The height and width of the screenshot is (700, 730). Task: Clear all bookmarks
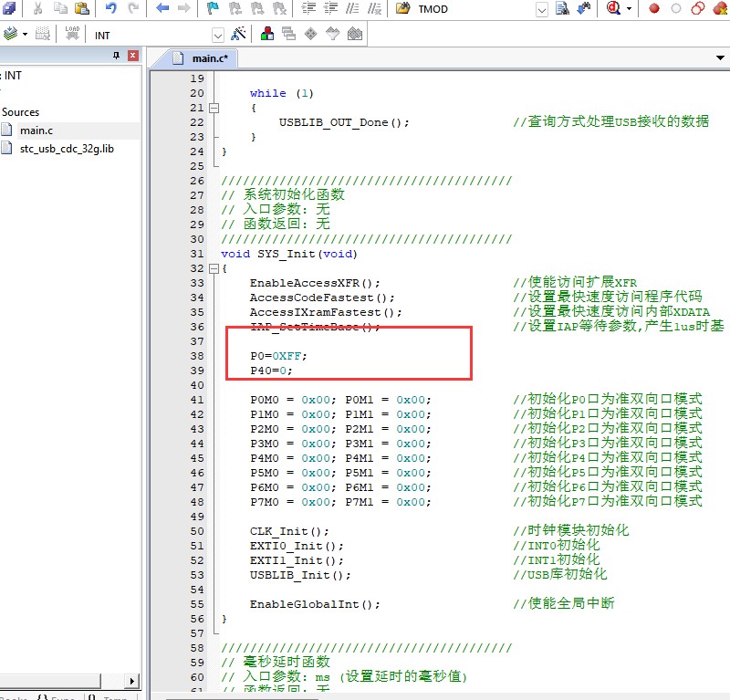point(279,8)
